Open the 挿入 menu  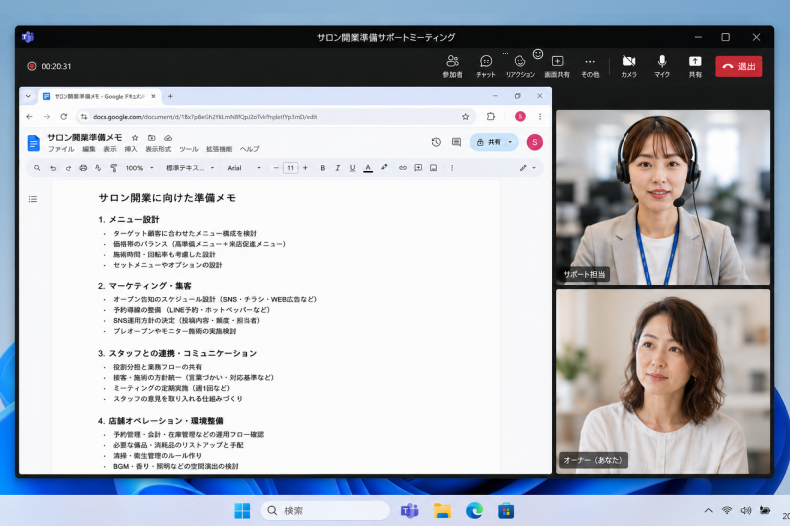130,149
